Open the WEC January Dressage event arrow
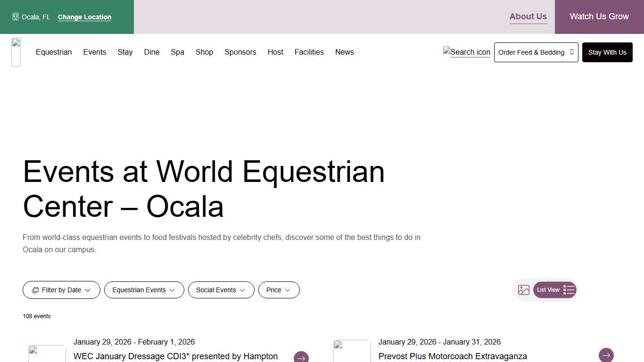The width and height of the screenshot is (644, 362). pyautogui.click(x=301, y=358)
